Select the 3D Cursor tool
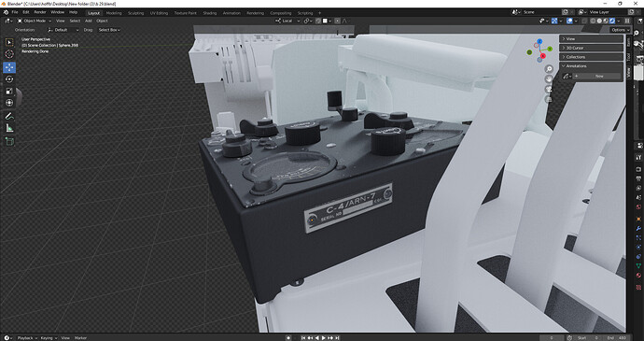This screenshot has width=644, height=341. pyautogui.click(x=9, y=54)
